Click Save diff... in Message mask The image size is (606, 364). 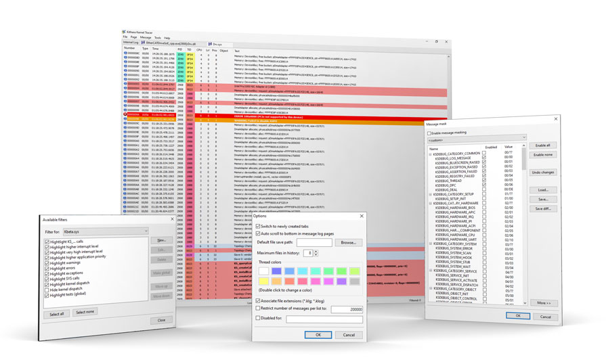pyautogui.click(x=543, y=209)
